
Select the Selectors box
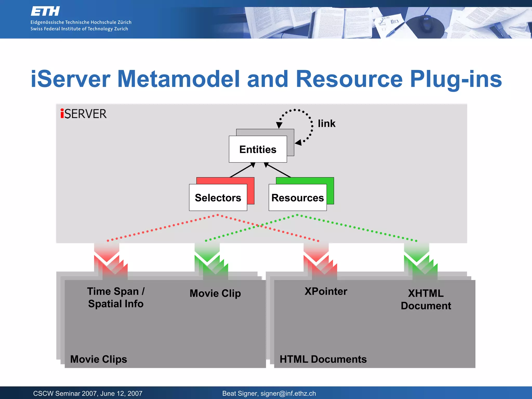tap(218, 198)
